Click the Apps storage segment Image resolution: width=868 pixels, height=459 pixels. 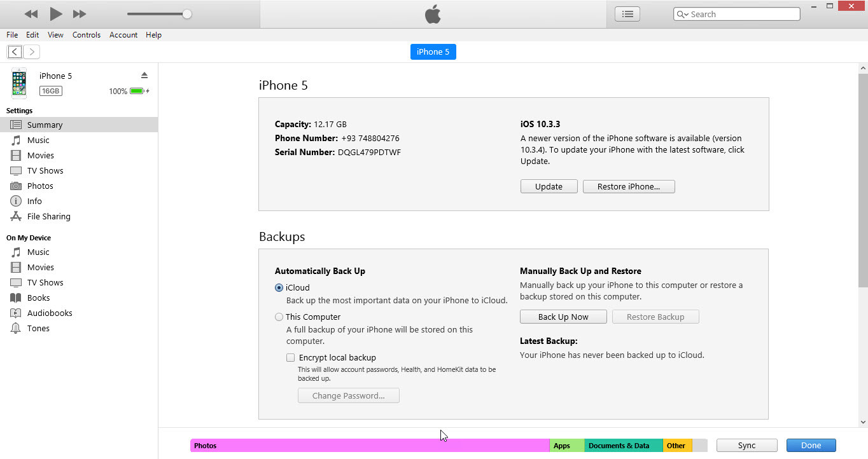click(x=567, y=446)
